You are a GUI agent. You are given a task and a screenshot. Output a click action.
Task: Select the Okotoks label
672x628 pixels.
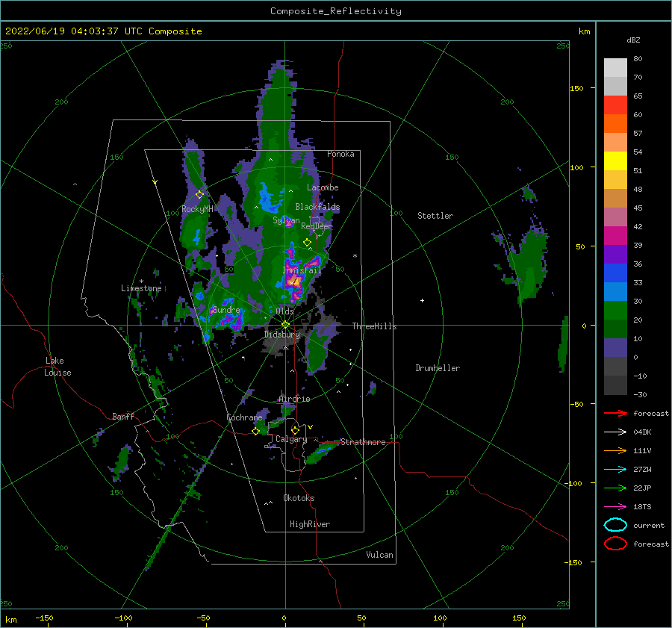coord(299,498)
